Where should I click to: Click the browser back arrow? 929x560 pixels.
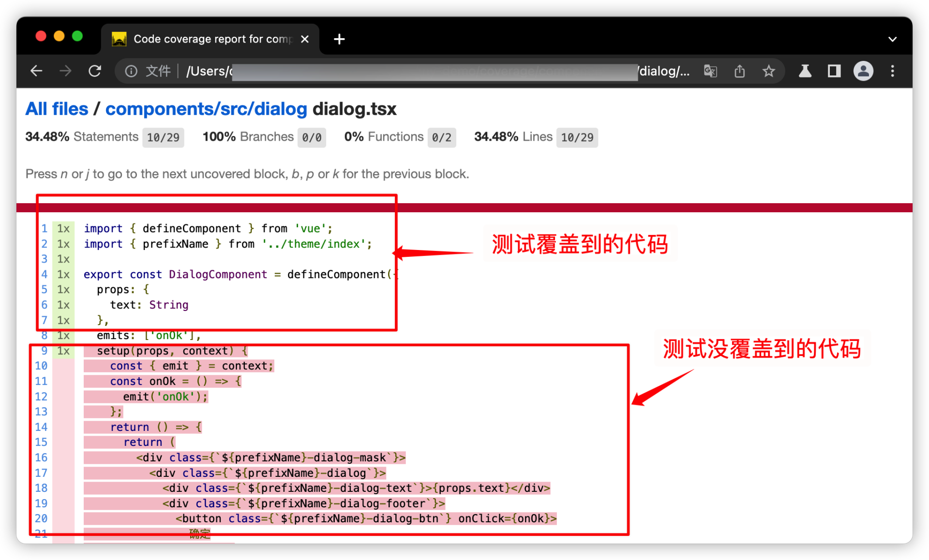point(36,71)
